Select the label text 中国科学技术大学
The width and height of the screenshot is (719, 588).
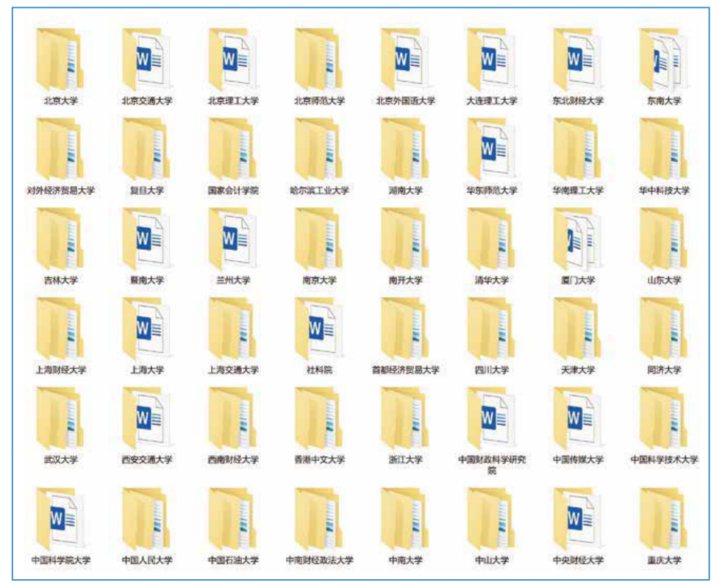[664, 459]
